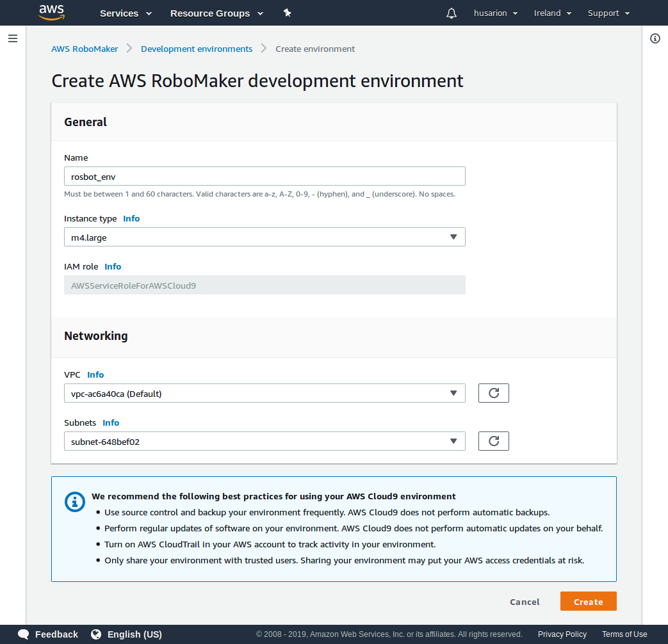
Task: Click the best practices info circle icon
Action: coord(74,502)
